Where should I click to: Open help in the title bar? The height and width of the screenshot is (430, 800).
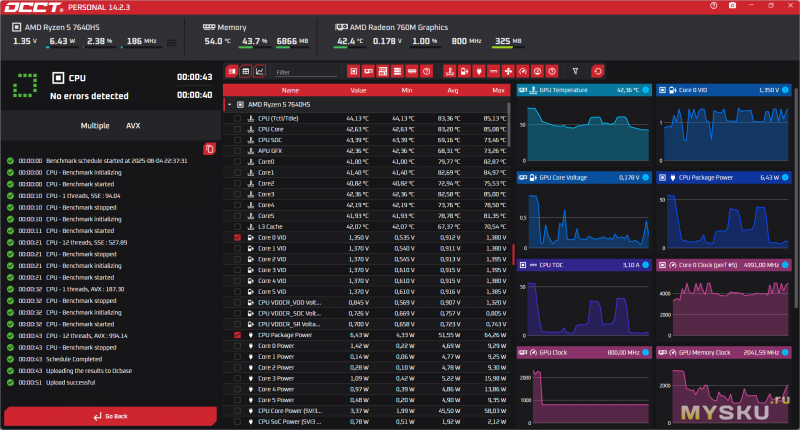(713, 6)
